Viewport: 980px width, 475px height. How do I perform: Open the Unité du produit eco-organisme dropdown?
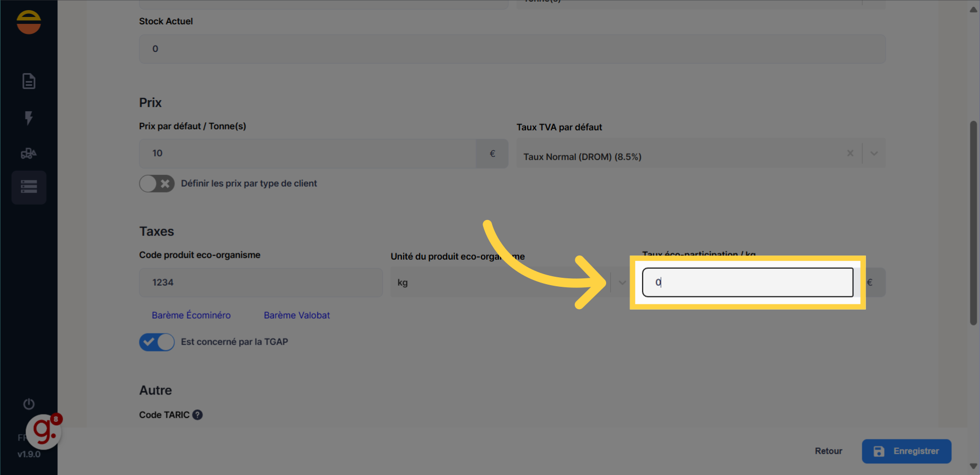(622, 283)
